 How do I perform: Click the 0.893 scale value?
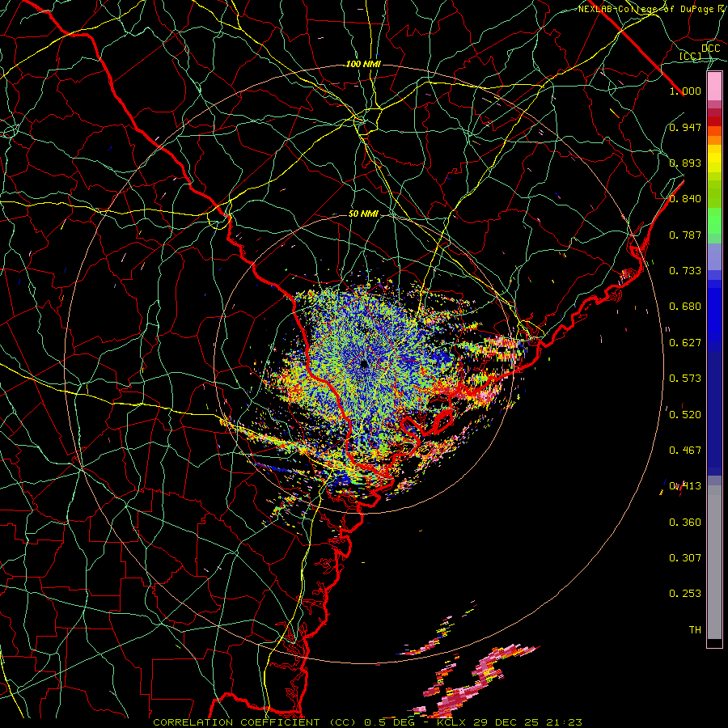pyautogui.click(x=685, y=163)
